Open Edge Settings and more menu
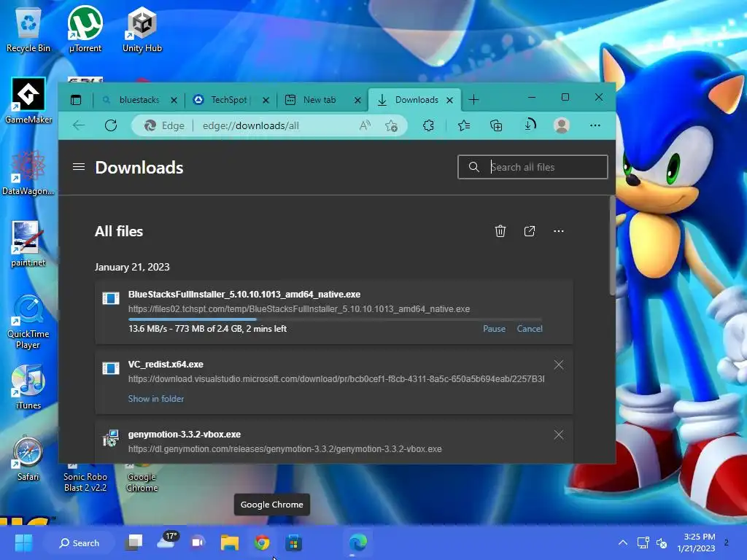 click(595, 125)
